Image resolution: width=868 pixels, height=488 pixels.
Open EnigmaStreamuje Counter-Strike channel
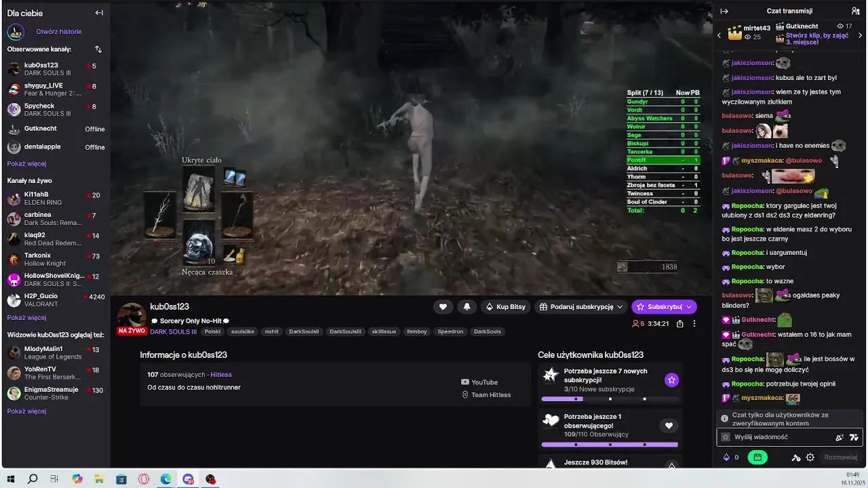(x=55, y=394)
